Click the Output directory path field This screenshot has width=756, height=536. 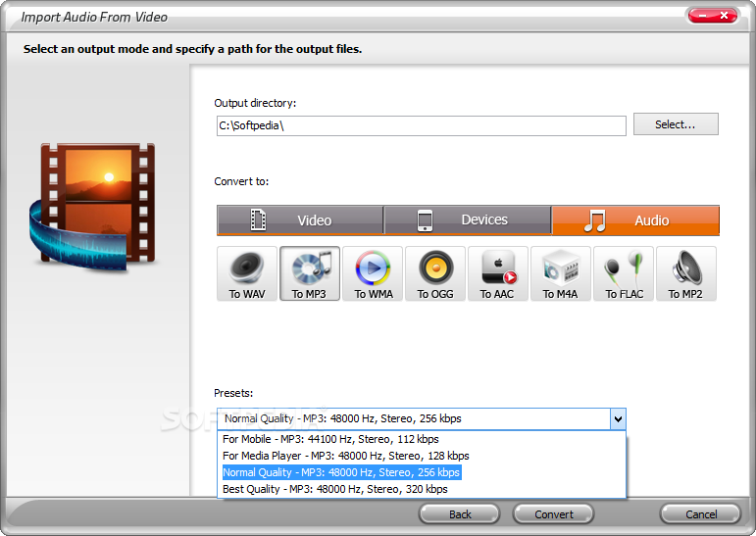(x=422, y=125)
